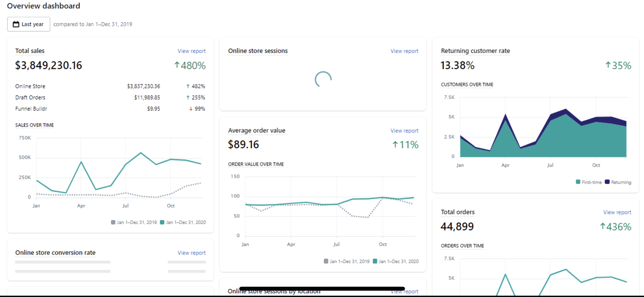This screenshot has width=644, height=297.
Task: Click the $89.16 average order value
Action: [243, 144]
